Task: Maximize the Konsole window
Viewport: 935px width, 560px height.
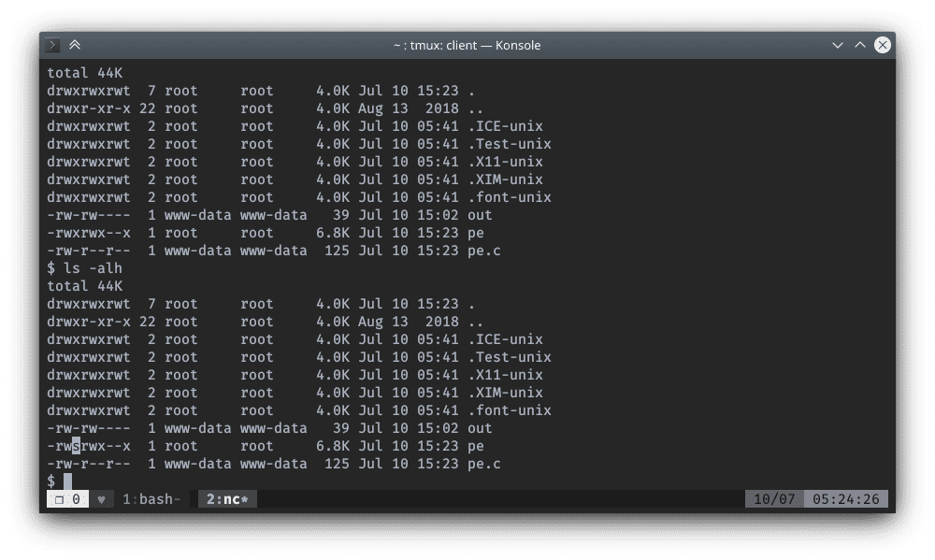Action: pyautogui.click(x=859, y=45)
